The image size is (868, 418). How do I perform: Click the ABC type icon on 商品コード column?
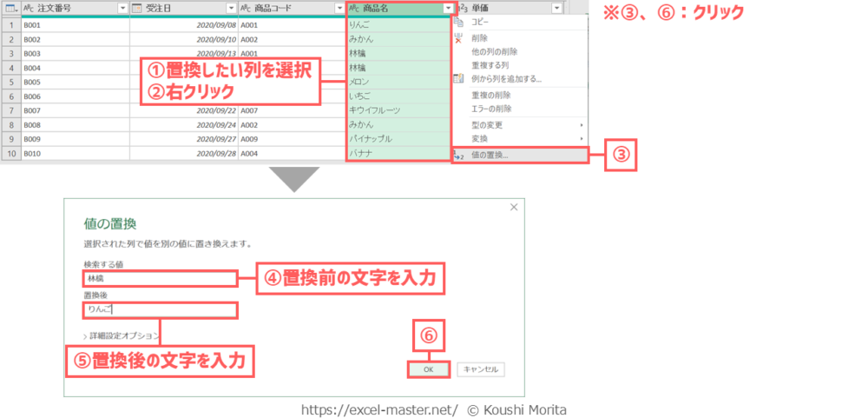[x=245, y=8]
